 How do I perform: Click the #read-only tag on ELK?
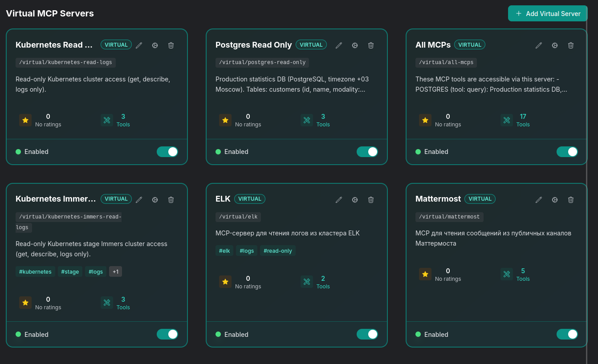(x=278, y=251)
